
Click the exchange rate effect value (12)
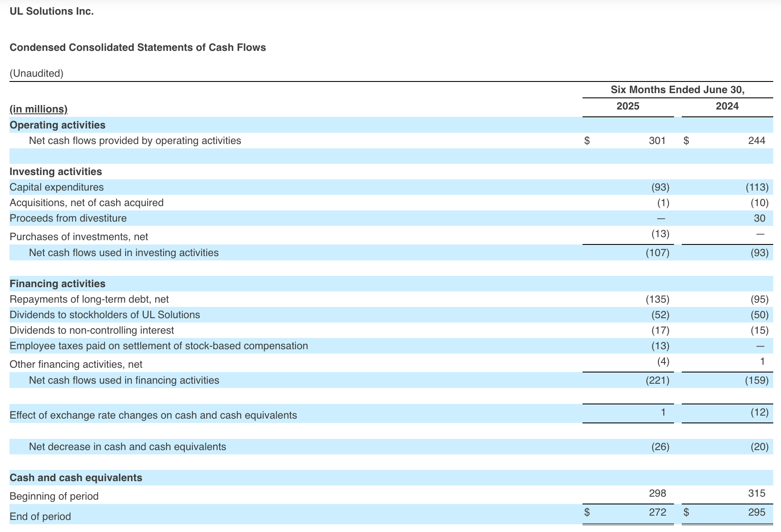tap(759, 412)
